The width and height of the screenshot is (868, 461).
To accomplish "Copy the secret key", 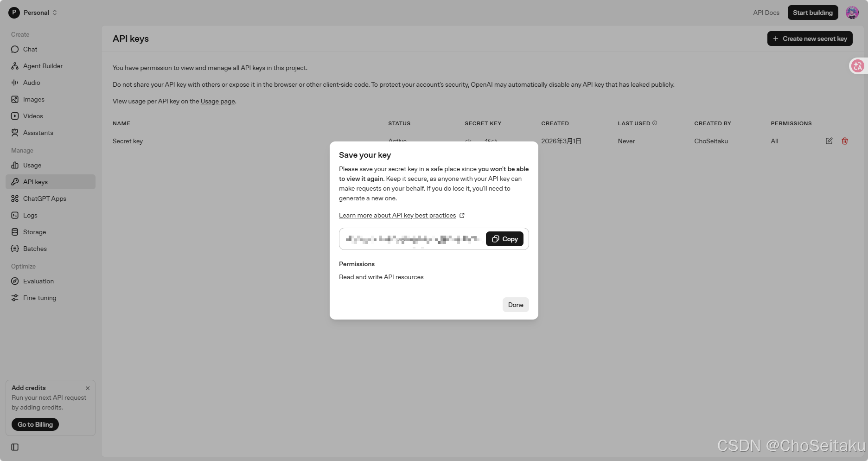I will (x=504, y=239).
